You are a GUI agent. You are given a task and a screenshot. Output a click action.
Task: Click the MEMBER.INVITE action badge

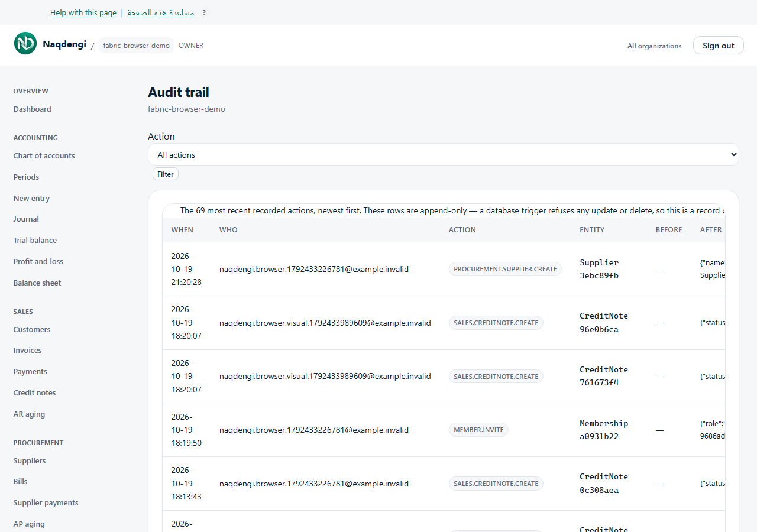(478, 430)
